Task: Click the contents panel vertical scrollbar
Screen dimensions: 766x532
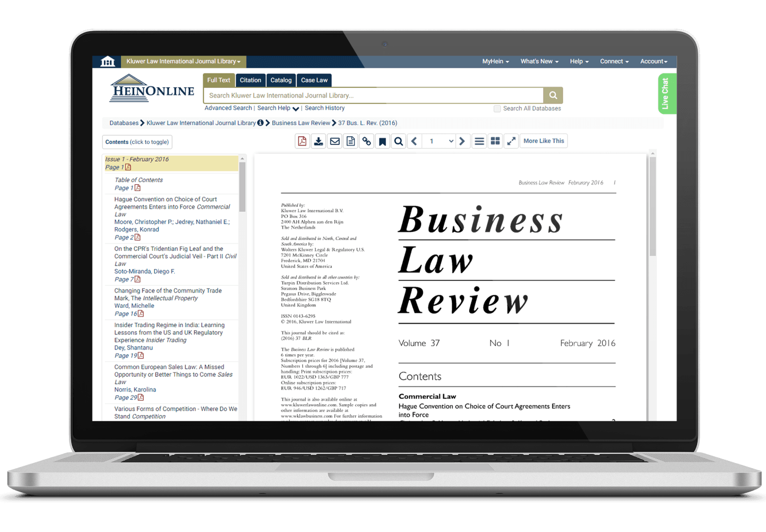Action: (x=243, y=187)
